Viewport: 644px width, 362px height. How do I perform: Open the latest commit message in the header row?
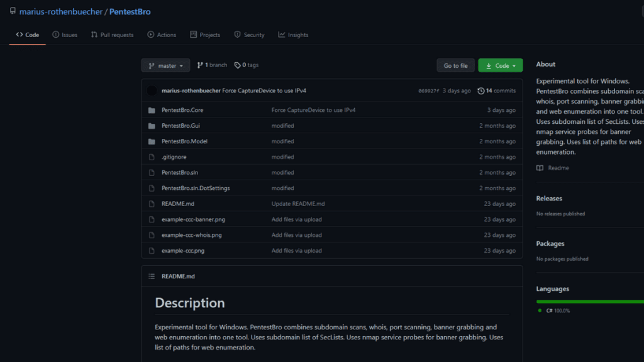264,90
